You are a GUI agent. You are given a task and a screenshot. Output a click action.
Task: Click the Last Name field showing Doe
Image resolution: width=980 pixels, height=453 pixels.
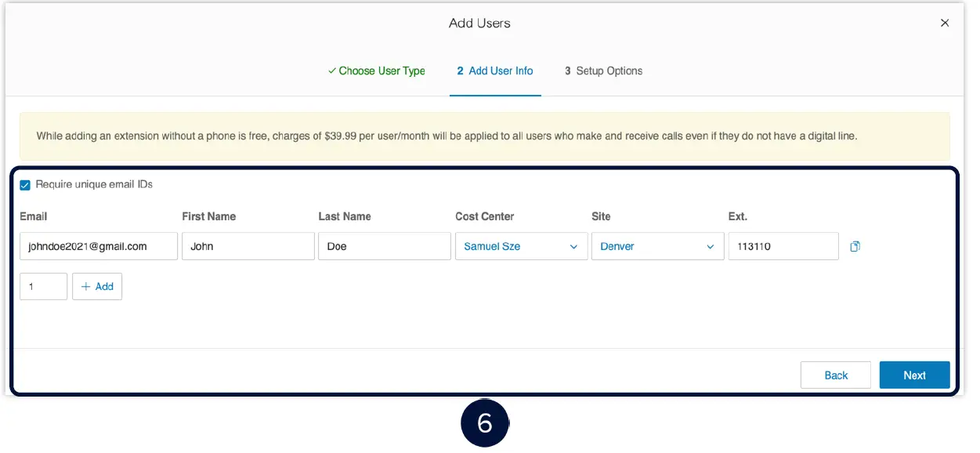384,246
